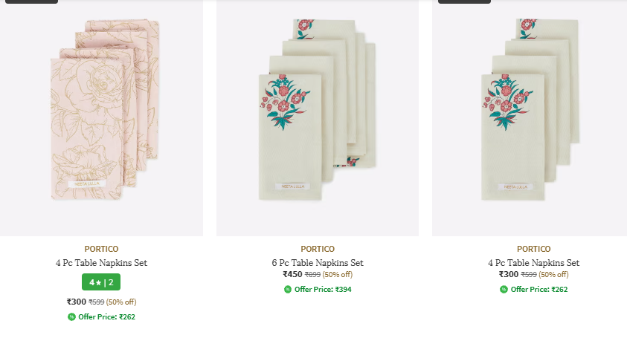Open the third product's cream floral napkins image
The height and width of the screenshot is (364, 627).
coord(533,118)
